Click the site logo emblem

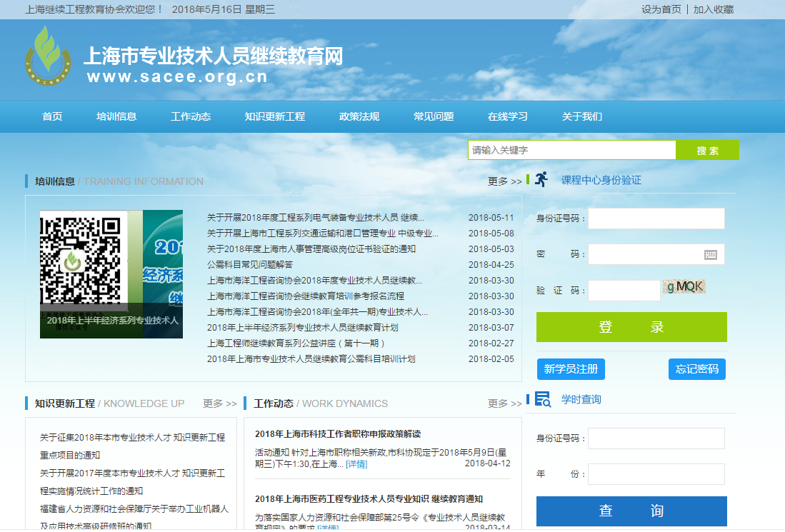tap(49, 57)
